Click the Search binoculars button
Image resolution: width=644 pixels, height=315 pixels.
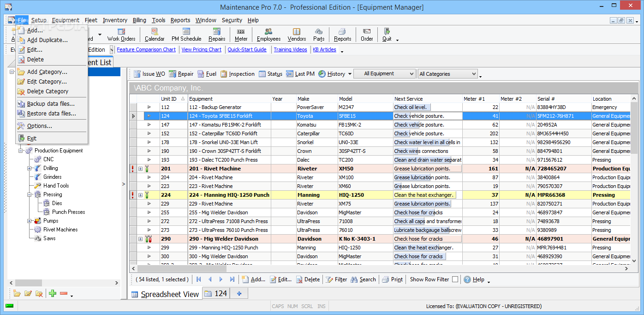pos(363,279)
